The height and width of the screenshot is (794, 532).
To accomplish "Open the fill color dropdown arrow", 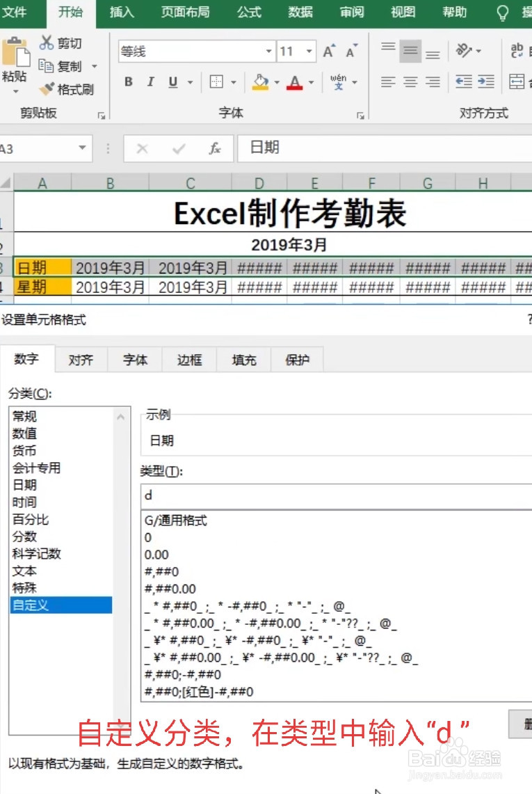I will [277, 82].
